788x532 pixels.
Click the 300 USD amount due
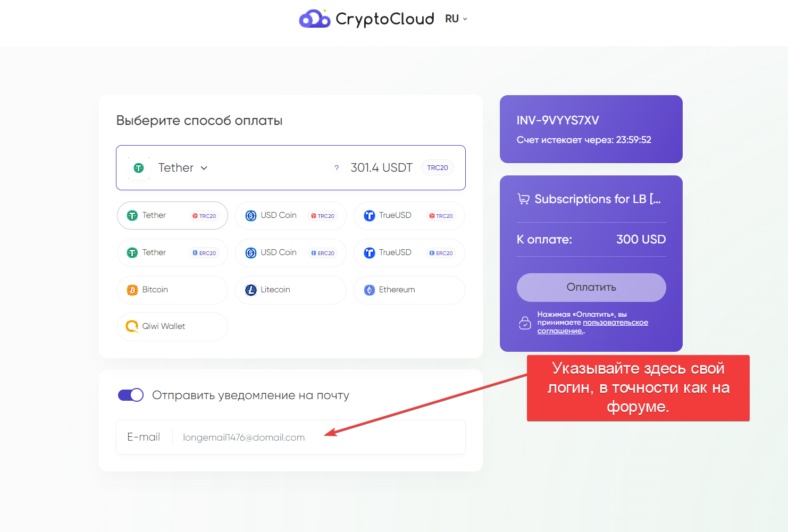click(641, 239)
